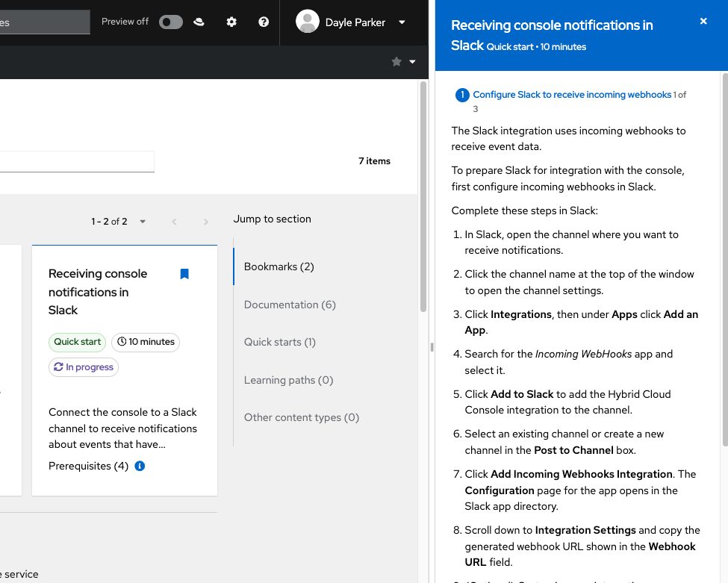Click the favorites star icon
Screen dimensions: 728x583
(396, 62)
